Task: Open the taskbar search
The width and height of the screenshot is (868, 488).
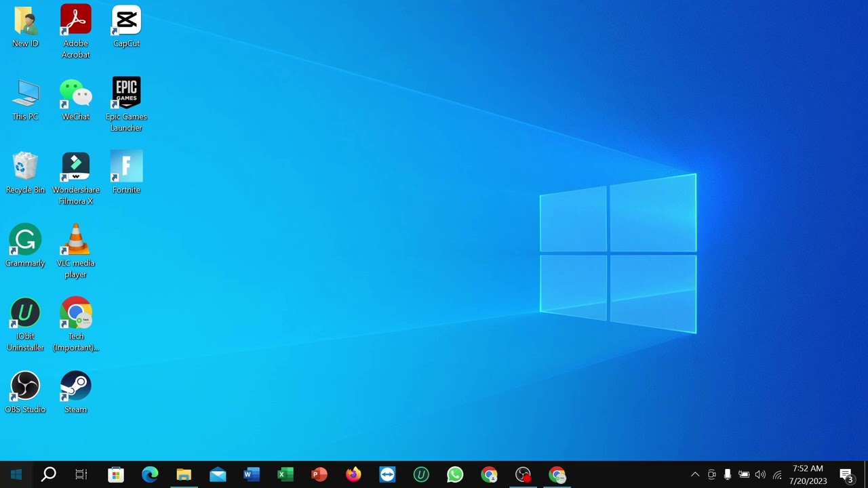Action: point(49,474)
